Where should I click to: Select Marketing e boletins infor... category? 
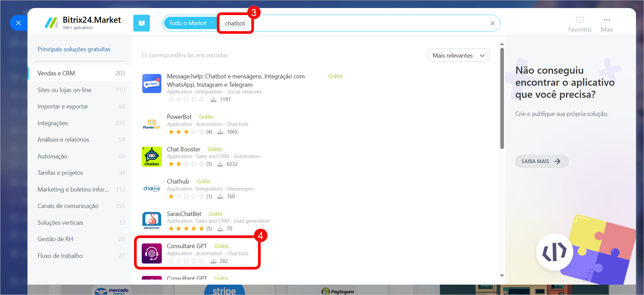click(80, 190)
